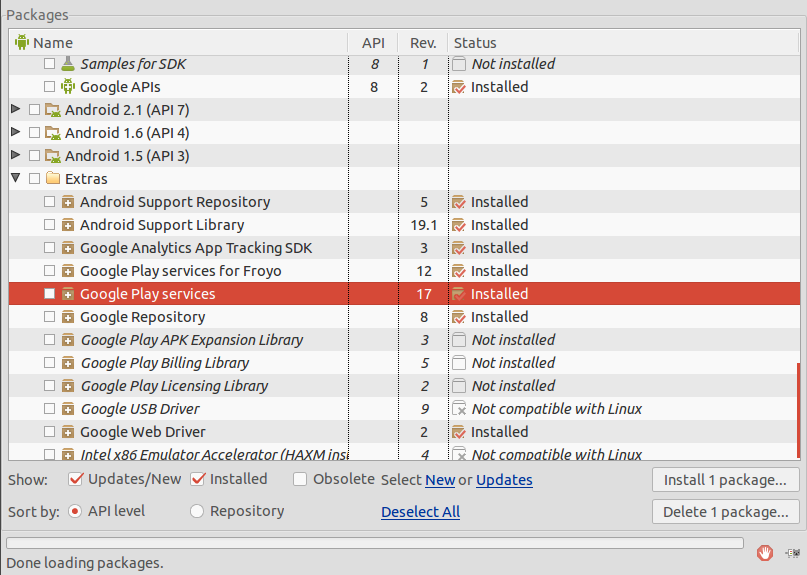Click the Google Play Licensing Library package icon
The height and width of the screenshot is (575, 807).
pyautogui.click(x=68, y=386)
